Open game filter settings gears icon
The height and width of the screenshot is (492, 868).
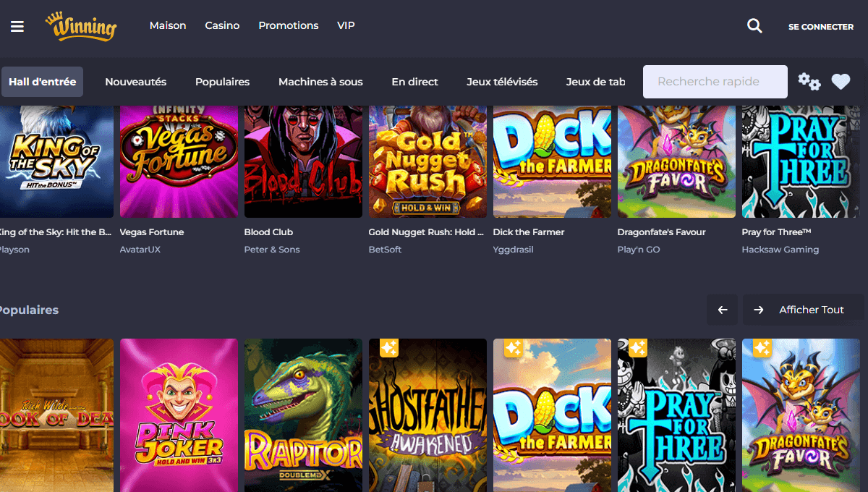pos(809,82)
